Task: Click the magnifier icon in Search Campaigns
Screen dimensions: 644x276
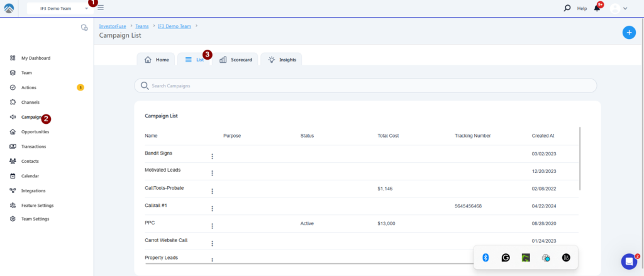Action: pos(145,86)
